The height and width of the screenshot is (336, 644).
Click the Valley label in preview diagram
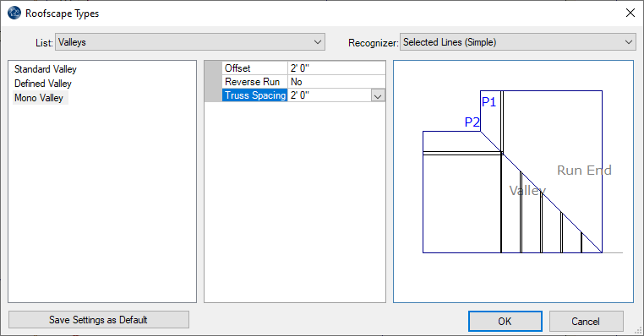[527, 190]
